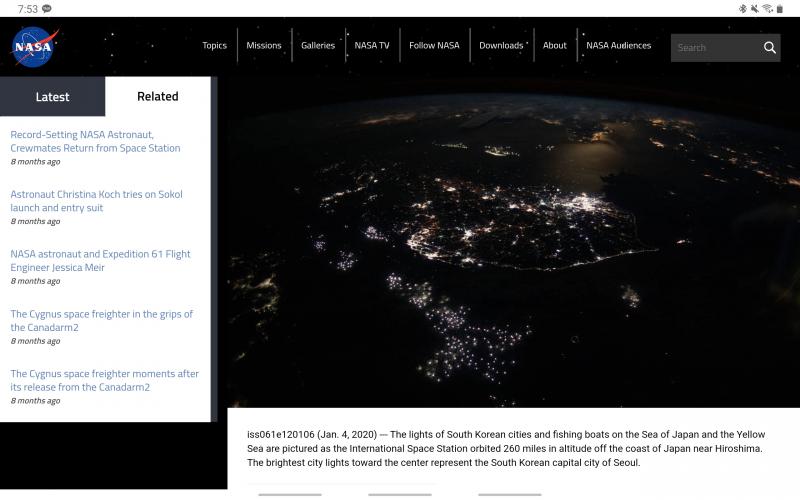
Task: Expand the Follow NASA menu
Action: coord(434,46)
